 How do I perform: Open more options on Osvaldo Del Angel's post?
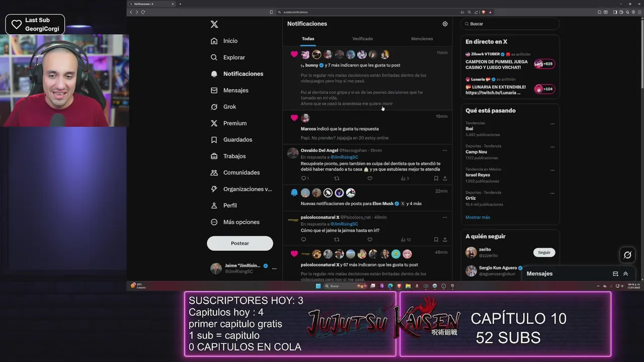tap(445, 150)
